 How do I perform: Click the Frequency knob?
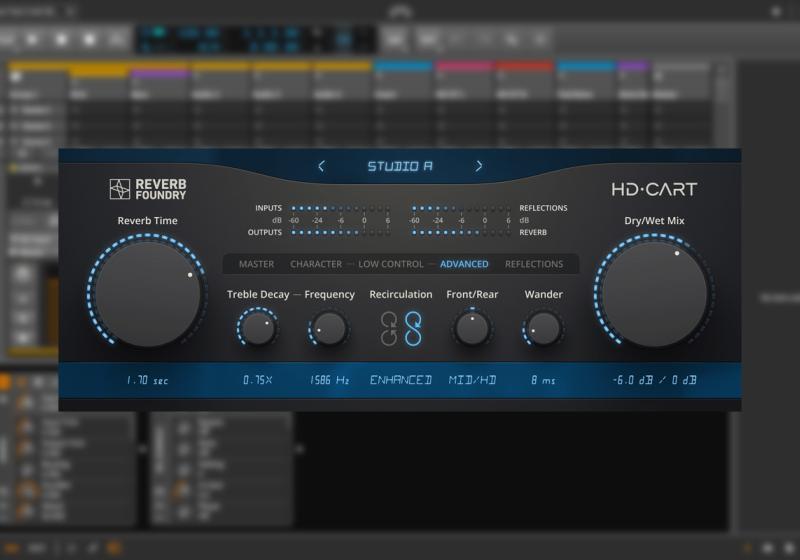(x=329, y=328)
